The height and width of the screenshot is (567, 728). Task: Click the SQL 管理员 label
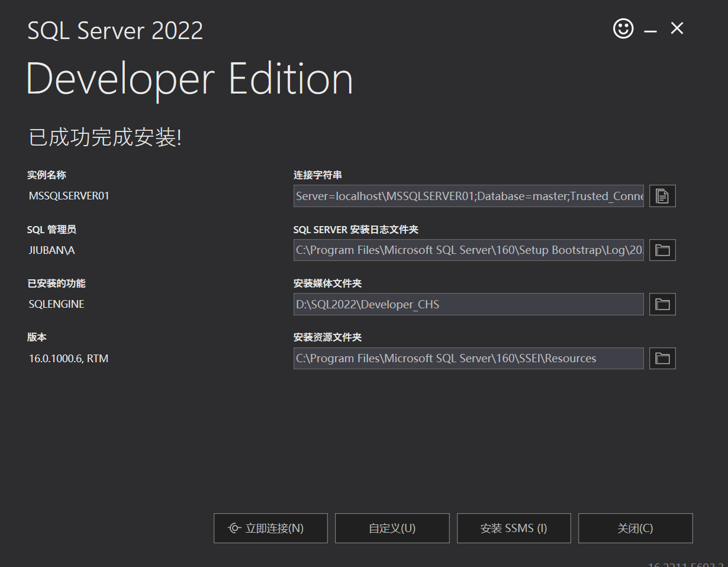click(51, 230)
